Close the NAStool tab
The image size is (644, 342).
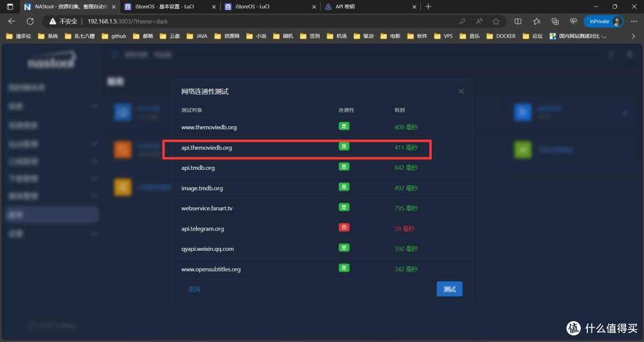click(x=114, y=7)
